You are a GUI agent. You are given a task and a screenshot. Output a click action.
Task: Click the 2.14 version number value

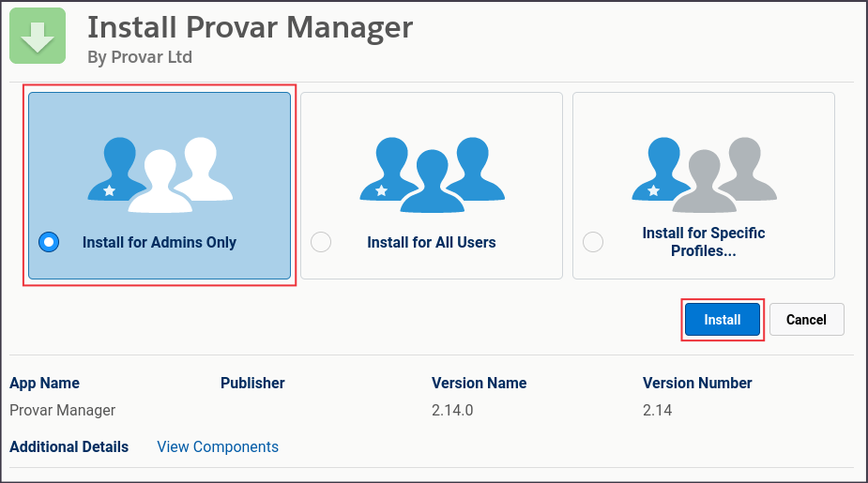pos(657,410)
